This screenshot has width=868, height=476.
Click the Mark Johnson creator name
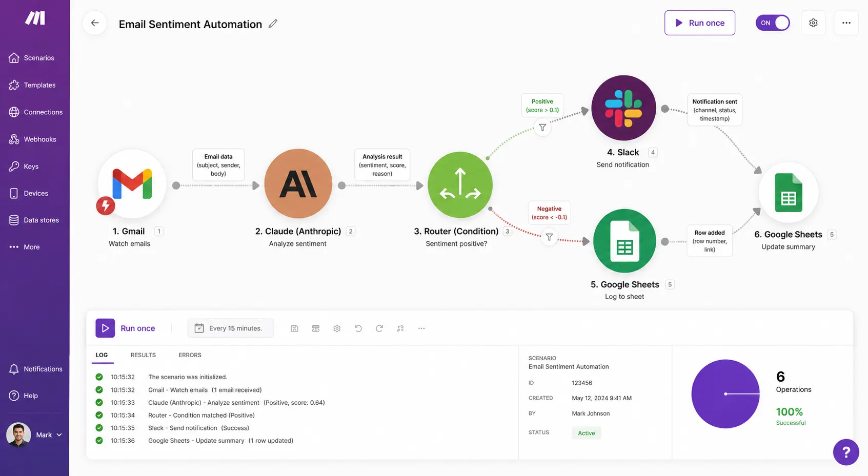pos(591,413)
